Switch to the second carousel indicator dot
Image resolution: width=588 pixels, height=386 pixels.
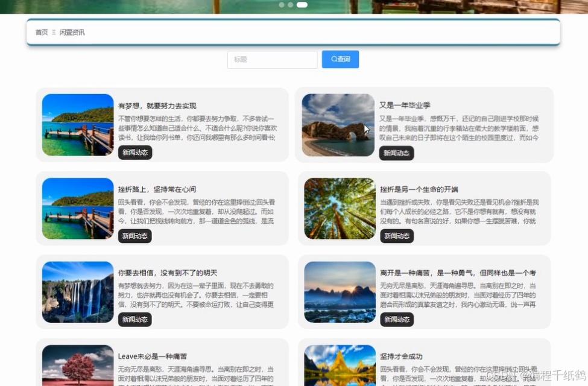click(290, 5)
